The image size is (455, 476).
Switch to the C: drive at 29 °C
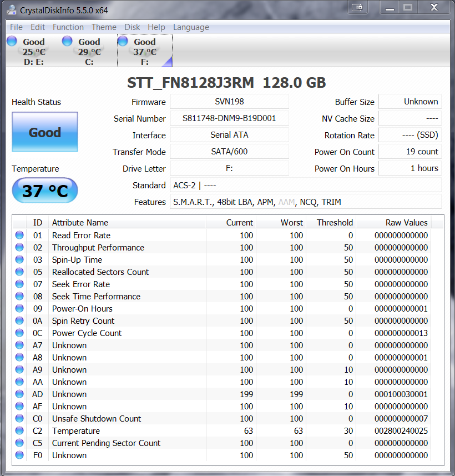(x=89, y=52)
